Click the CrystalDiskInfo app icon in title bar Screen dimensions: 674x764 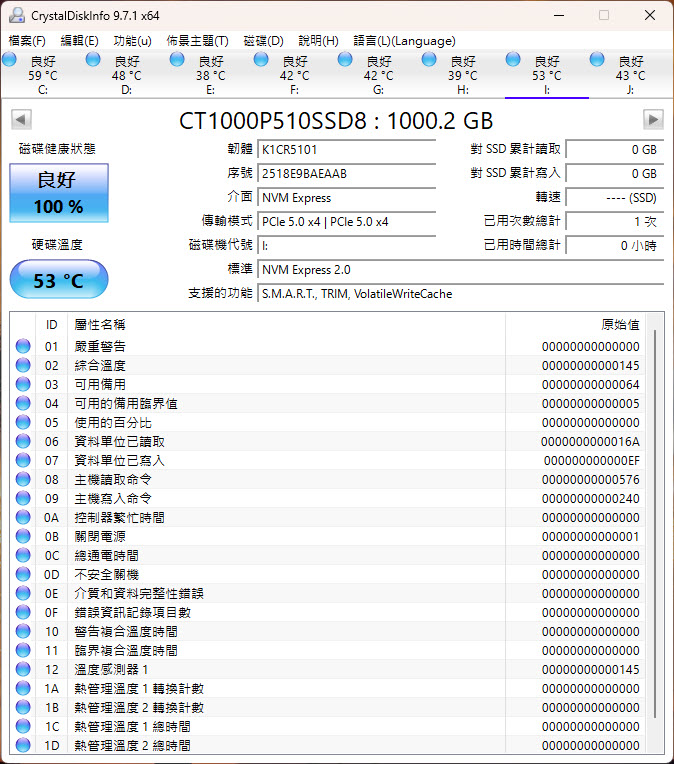click(x=17, y=15)
